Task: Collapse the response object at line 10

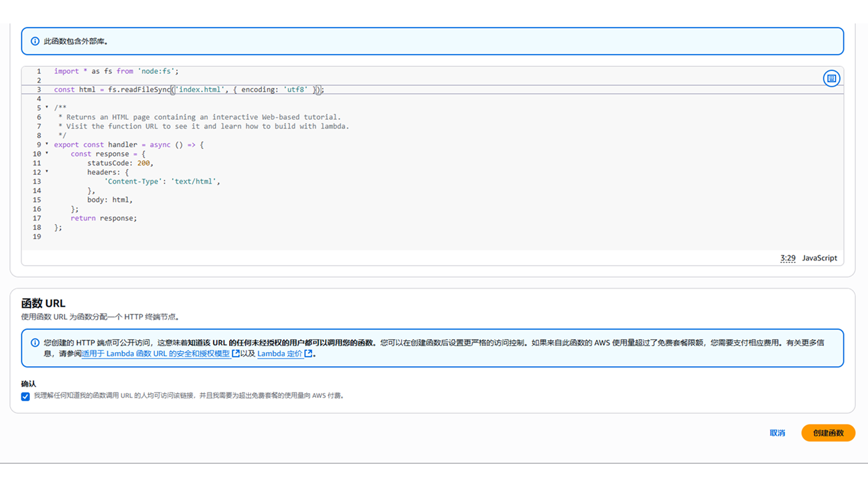Action: tap(47, 154)
